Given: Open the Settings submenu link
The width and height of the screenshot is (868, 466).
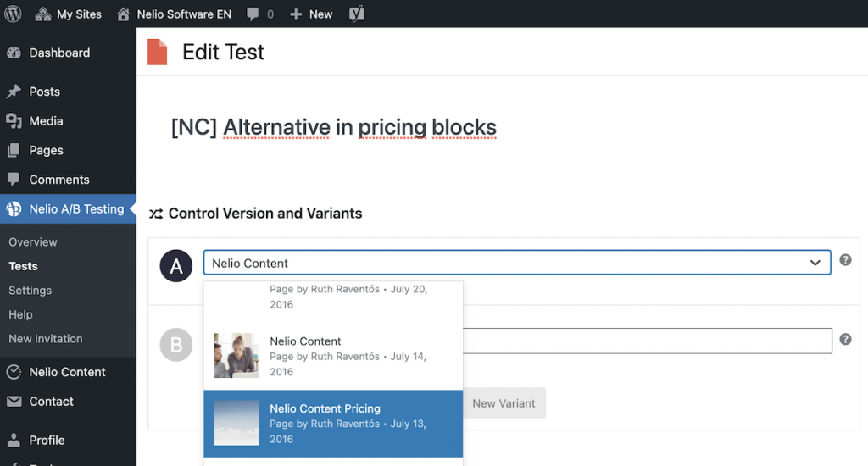Looking at the screenshot, I should (30, 291).
